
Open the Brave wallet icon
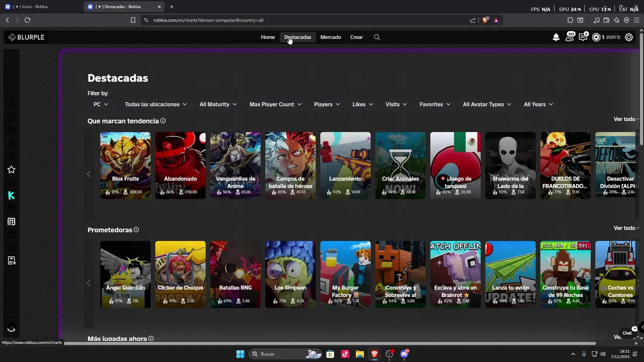point(606,20)
